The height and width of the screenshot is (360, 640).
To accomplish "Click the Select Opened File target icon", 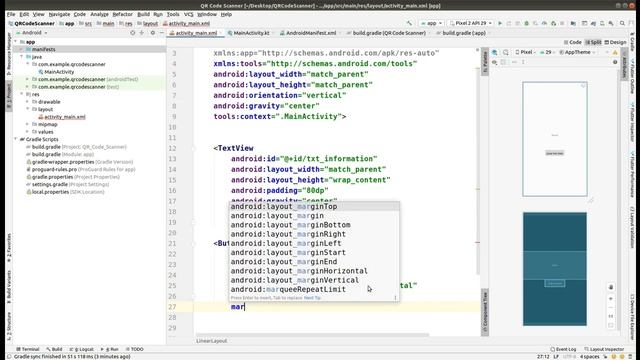I will pos(132,33).
